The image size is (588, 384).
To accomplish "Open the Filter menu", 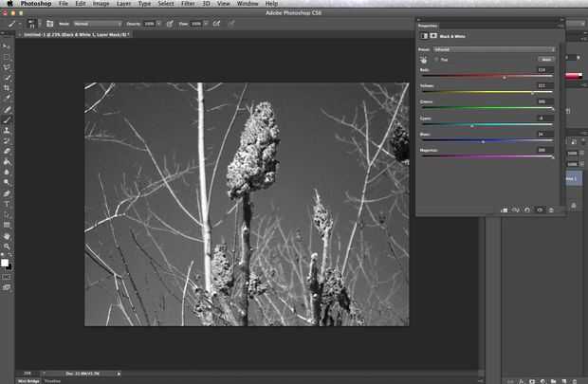I will coord(188,4).
